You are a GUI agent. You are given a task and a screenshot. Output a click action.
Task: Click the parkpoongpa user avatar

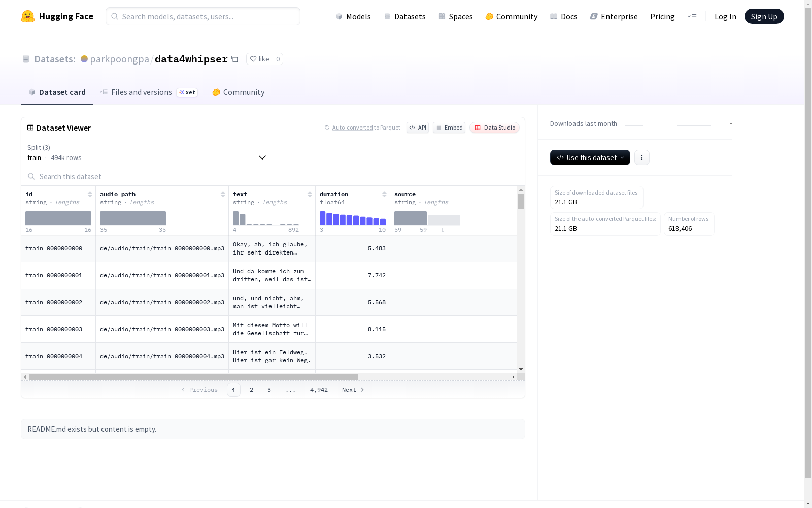coord(84,59)
